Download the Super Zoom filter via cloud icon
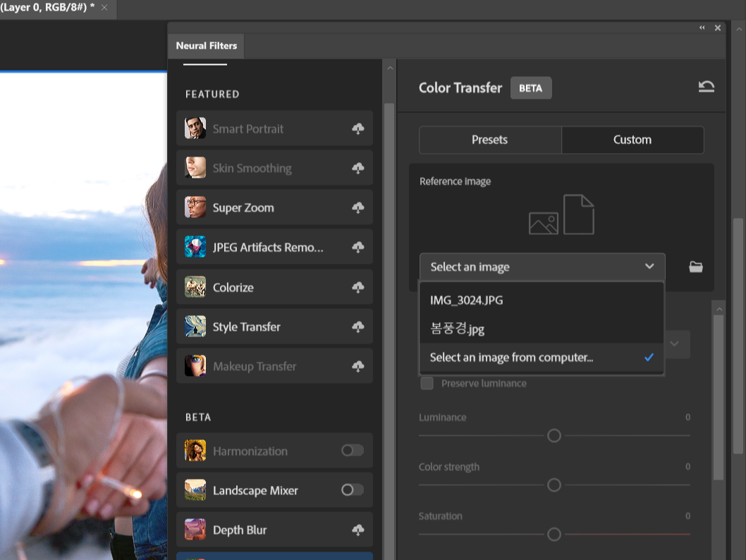The height and width of the screenshot is (560, 746). click(x=357, y=207)
